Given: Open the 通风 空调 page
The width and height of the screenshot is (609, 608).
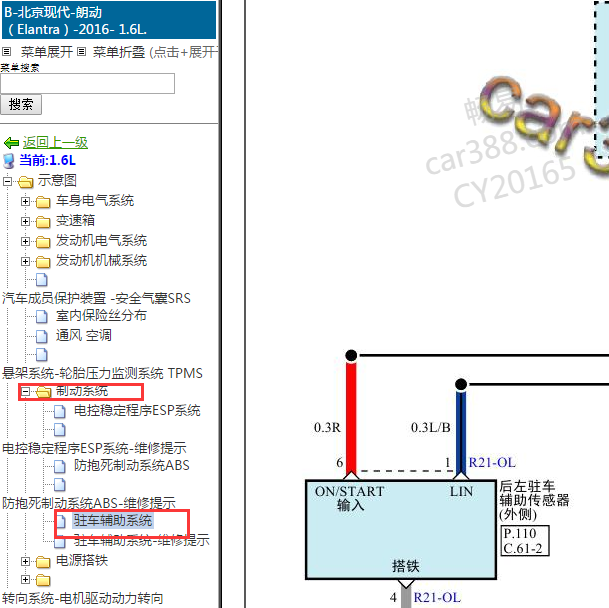Looking at the screenshot, I should (84, 335).
